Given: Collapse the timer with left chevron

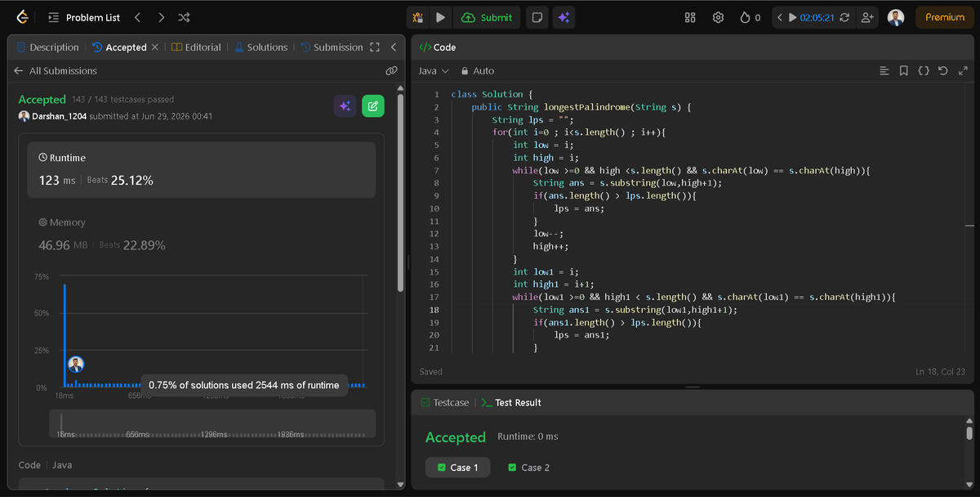Looking at the screenshot, I should click(780, 17).
